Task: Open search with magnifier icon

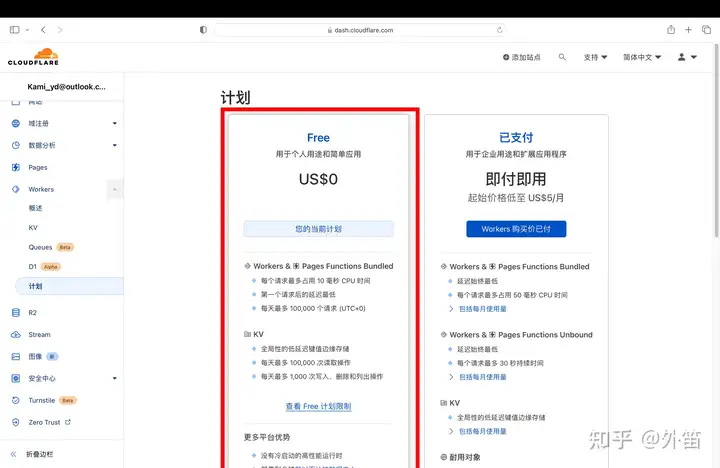Action: point(562,57)
